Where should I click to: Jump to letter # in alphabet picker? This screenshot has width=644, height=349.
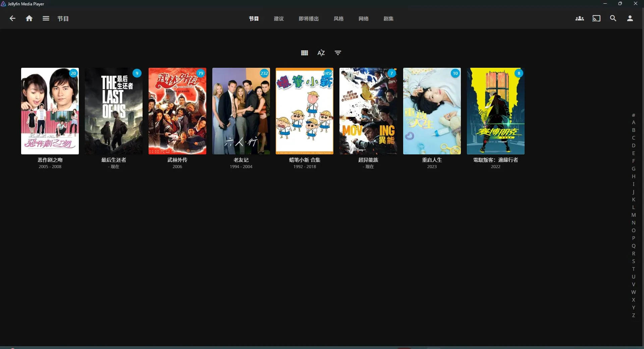(x=634, y=115)
